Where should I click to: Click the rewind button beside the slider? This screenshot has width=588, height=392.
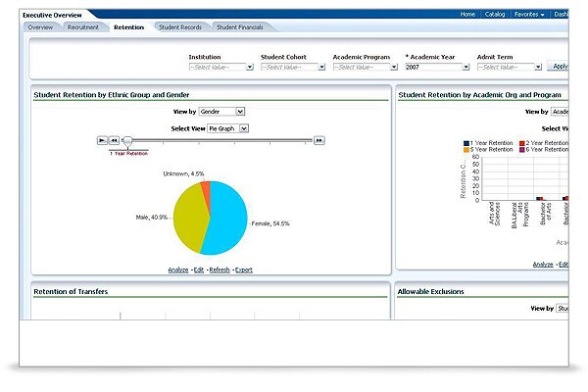114,140
